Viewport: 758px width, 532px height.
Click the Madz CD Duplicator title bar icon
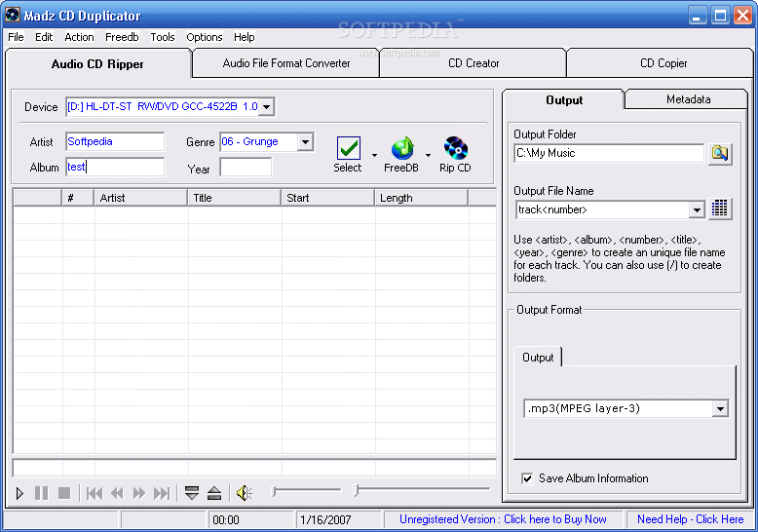point(12,15)
